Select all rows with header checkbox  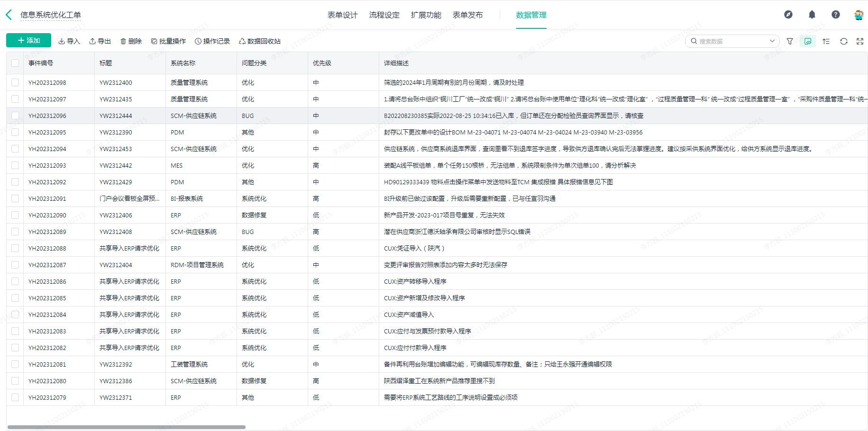15,63
